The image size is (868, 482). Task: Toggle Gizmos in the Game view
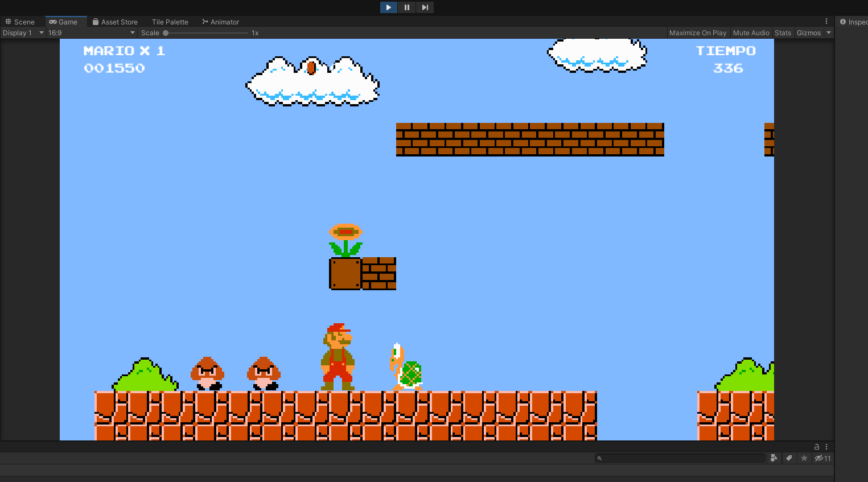pos(809,33)
